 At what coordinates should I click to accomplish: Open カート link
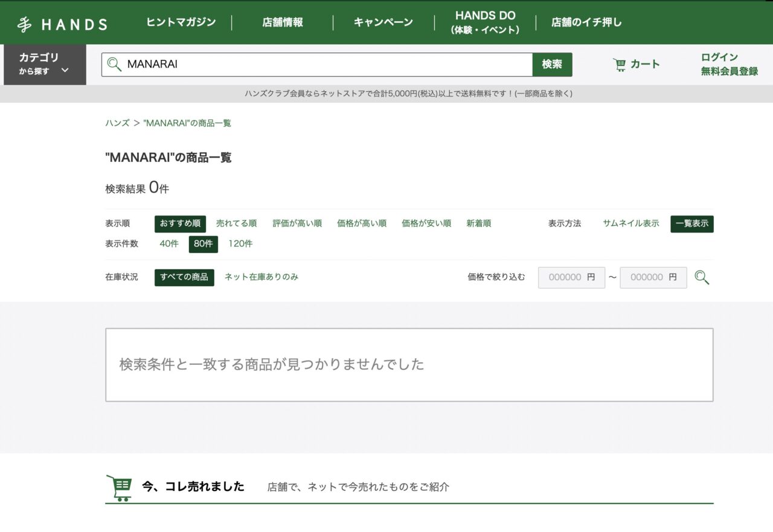tap(637, 65)
